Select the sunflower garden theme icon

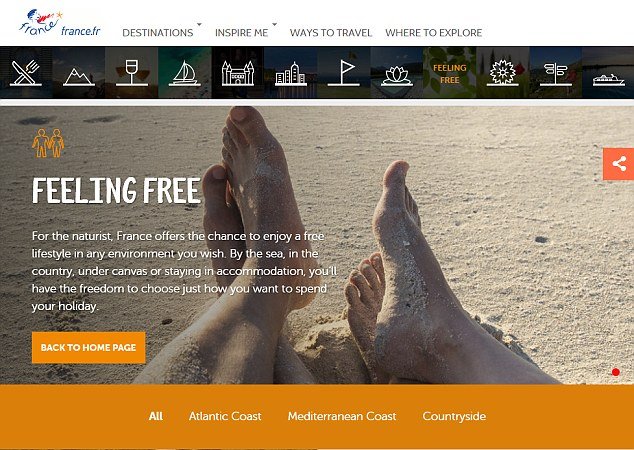point(503,73)
